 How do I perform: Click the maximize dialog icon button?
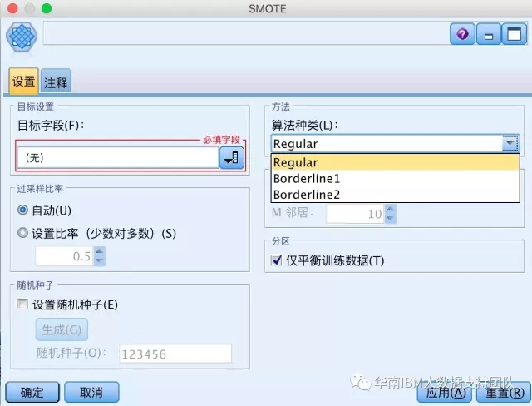pos(514,34)
